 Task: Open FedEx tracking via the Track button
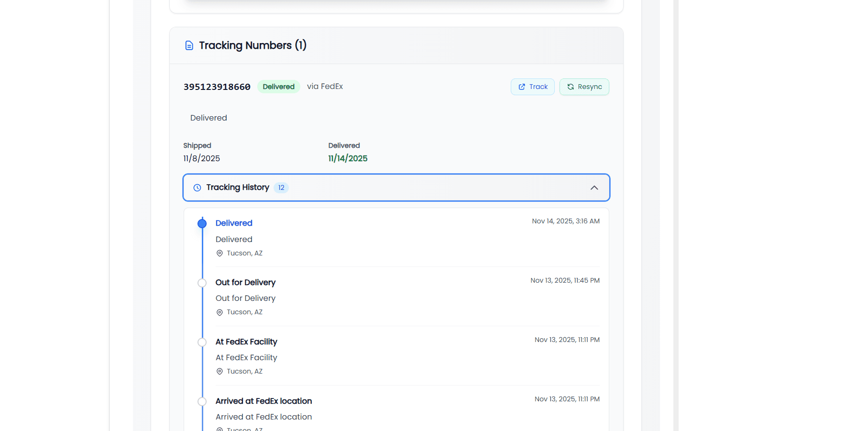tap(532, 87)
